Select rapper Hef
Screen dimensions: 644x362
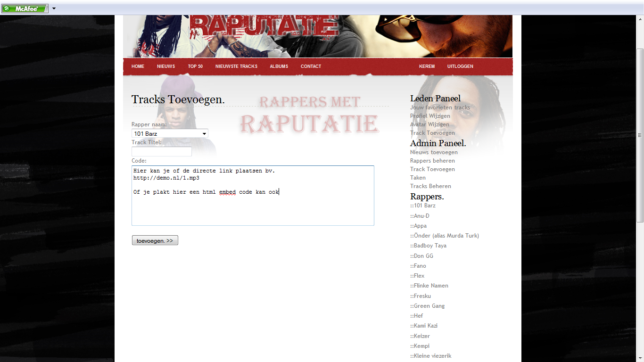(417, 316)
